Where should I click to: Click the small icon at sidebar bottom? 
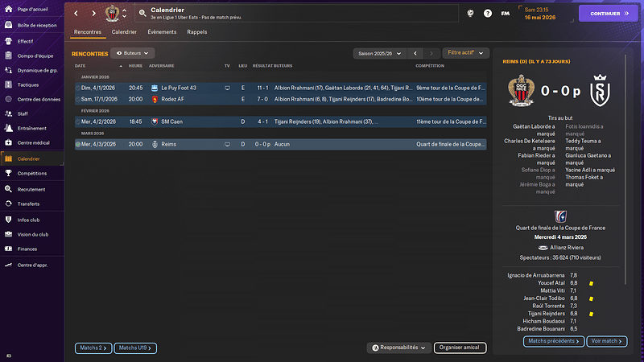click(x=9, y=356)
